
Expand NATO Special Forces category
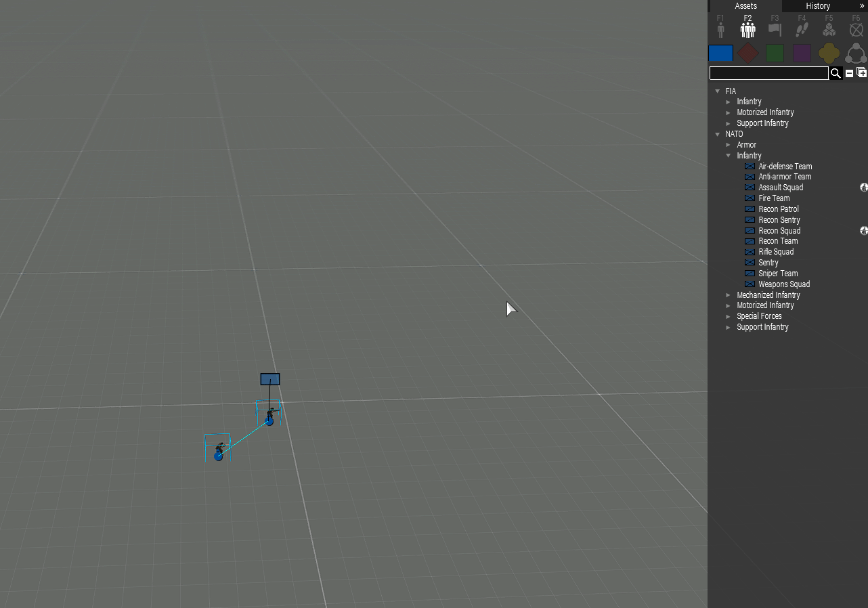729,316
